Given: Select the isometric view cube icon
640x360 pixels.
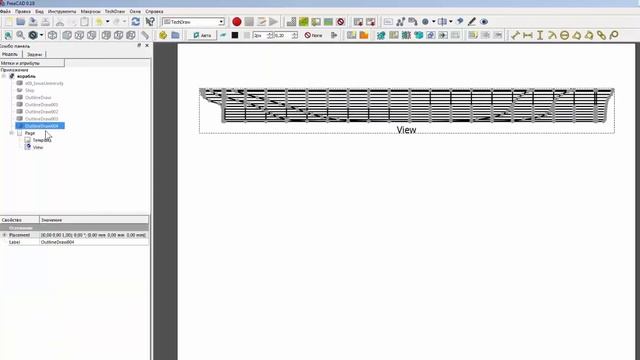Looking at the screenshot, I should coord(52,36).
